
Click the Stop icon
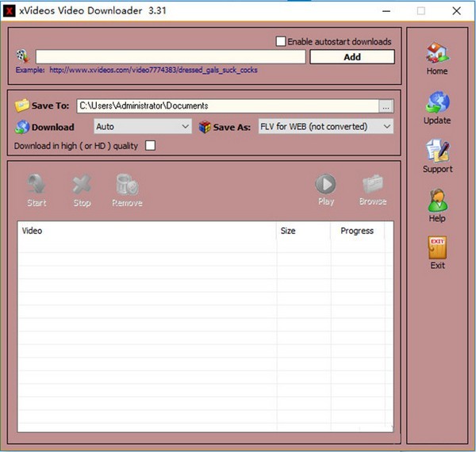point(82,186)
